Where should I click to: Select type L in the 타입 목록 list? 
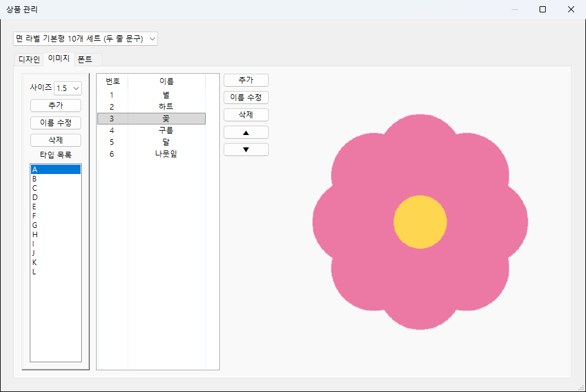pos(56,272)
